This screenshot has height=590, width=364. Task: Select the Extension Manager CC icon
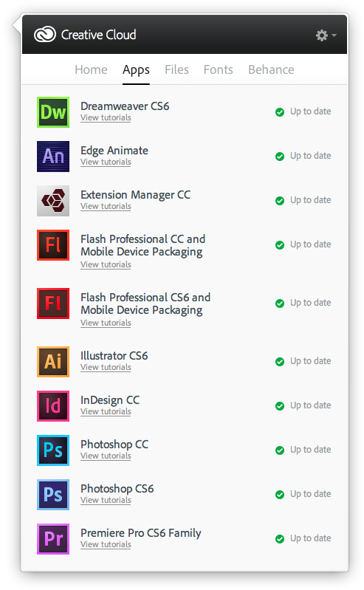pyautogui.click(x=53, y=201)
